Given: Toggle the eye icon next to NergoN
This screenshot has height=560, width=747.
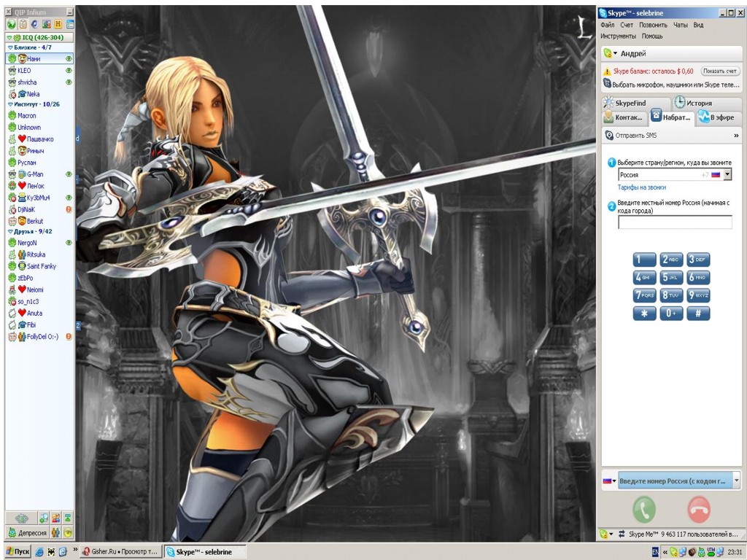Looking at the screenshot, I should tap(69, 242).
